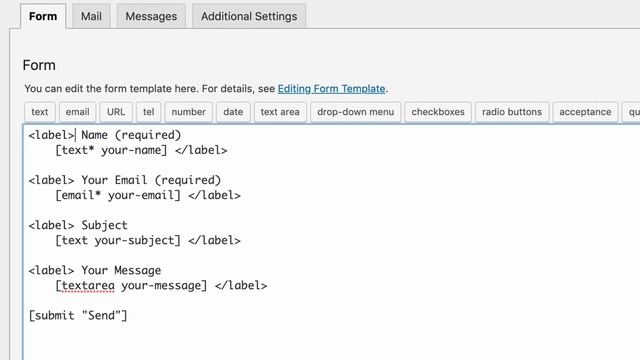Insert a URL field tag
Image resolution: width=640 pixels, height=360 pixels.
pos(116,112)
